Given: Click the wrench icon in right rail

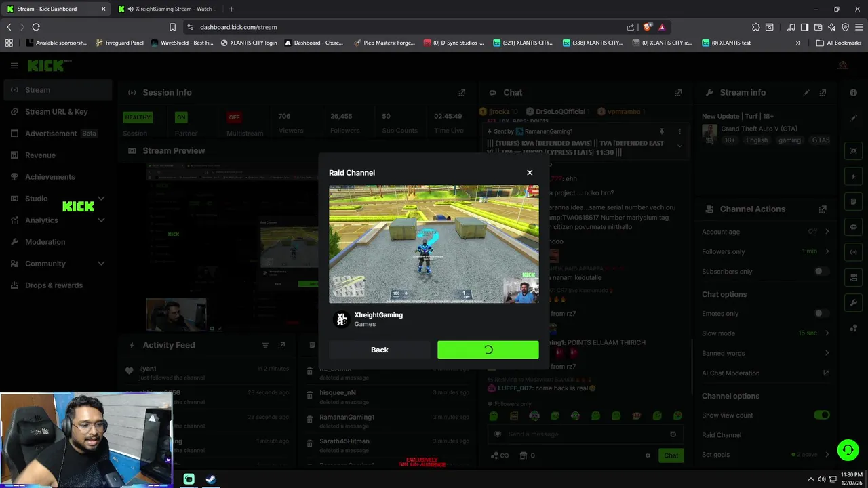Looking at the screenshot, I should (854, 302).
